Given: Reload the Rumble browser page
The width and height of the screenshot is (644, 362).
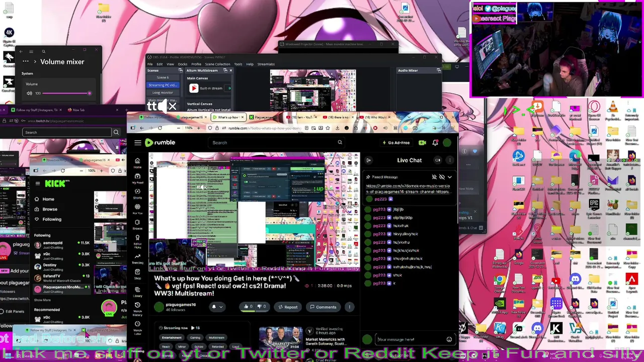Looking at the screenshot, I should point(159,128).
